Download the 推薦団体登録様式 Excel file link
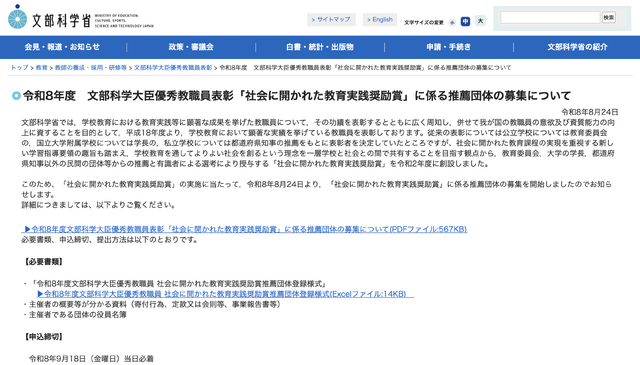Viewport: 640px width, 365px height. 225,294
